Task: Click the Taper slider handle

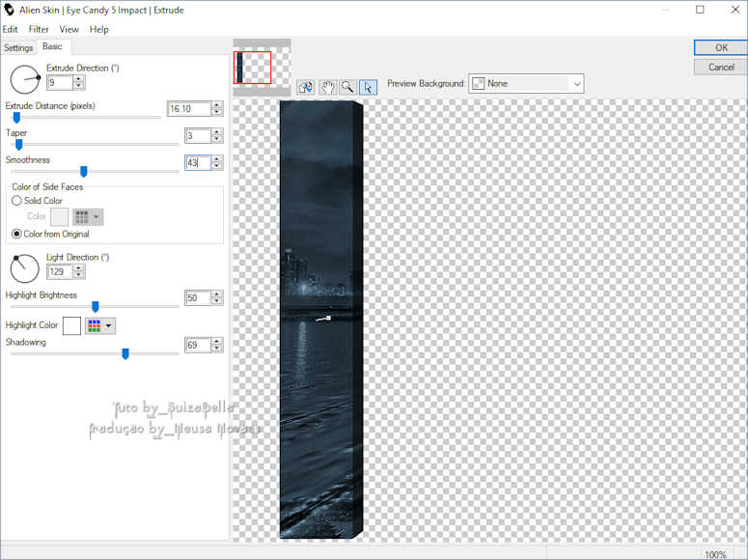Action: [19, 144]
